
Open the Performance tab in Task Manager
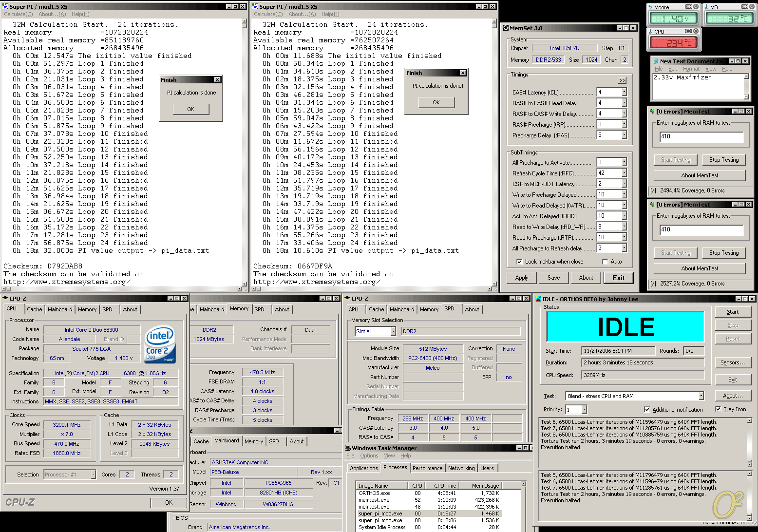[x=427, y=468]
